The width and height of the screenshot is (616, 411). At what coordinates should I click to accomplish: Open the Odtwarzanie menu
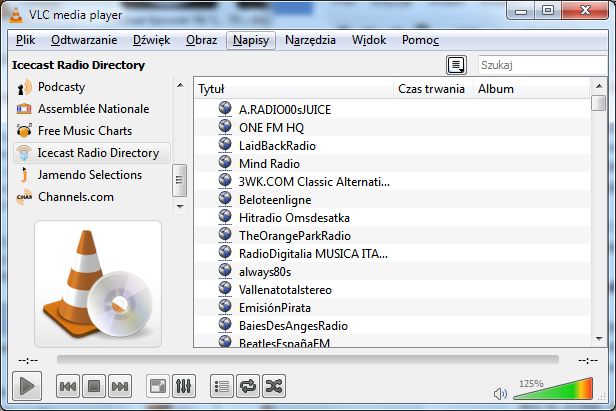point(84,40)
